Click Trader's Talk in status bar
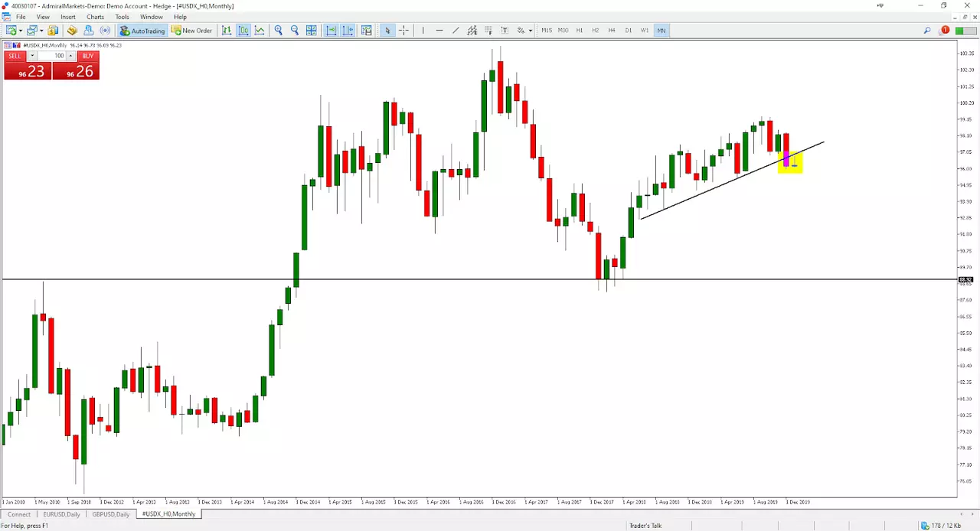This screenshot has height=531, width=980. [645, 526]
